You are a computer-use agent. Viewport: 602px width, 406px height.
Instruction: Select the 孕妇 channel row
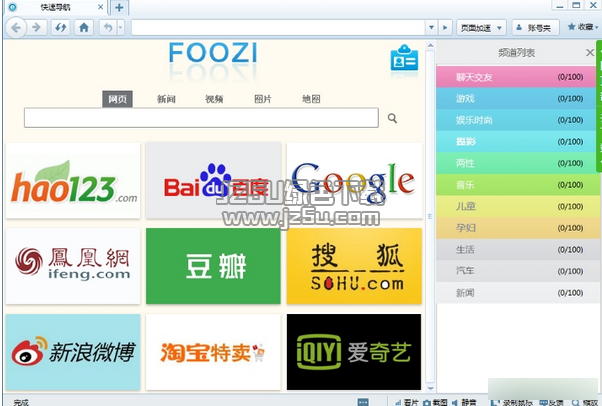[516, 228]
